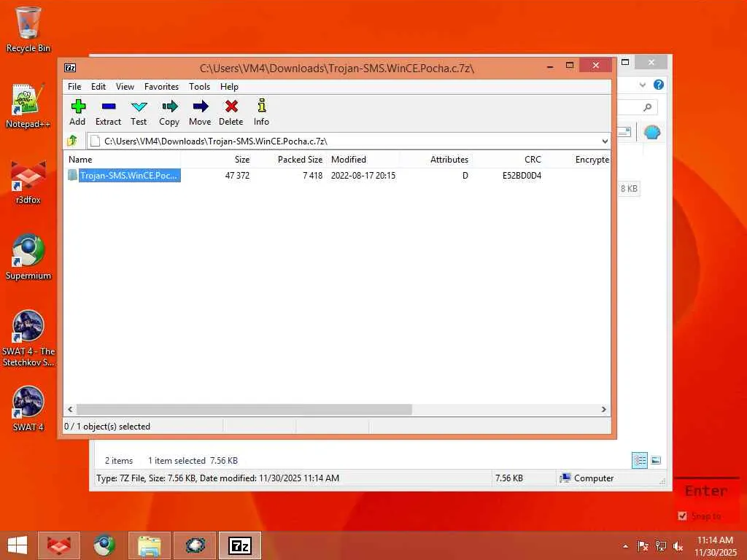
Task: Sort by the Name column header
Action: click(x=123, y=160)
